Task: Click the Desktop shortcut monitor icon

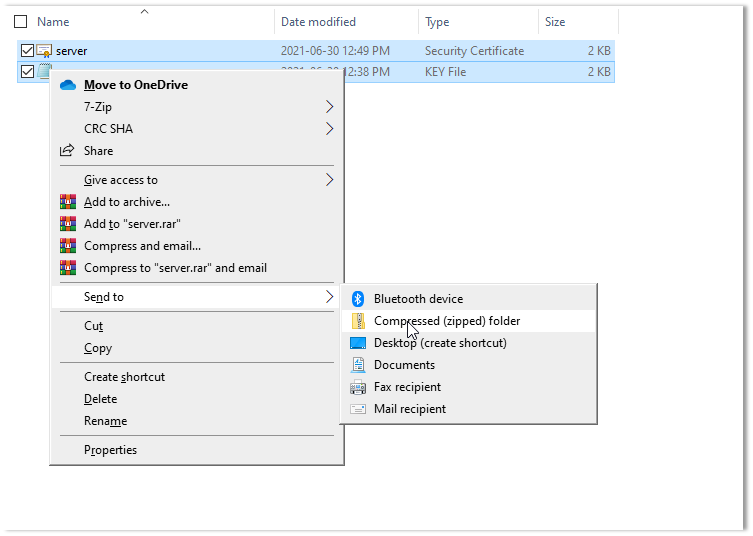Action: tap(358, 343)
